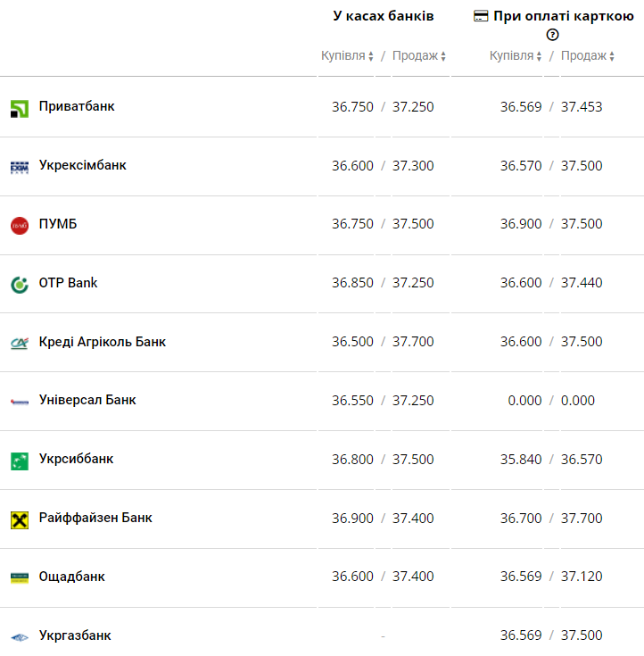Select Ощадбанк cash sale rate 37.400
The height and width of the screenshot is (656, 644).
[x=413, y=577]
